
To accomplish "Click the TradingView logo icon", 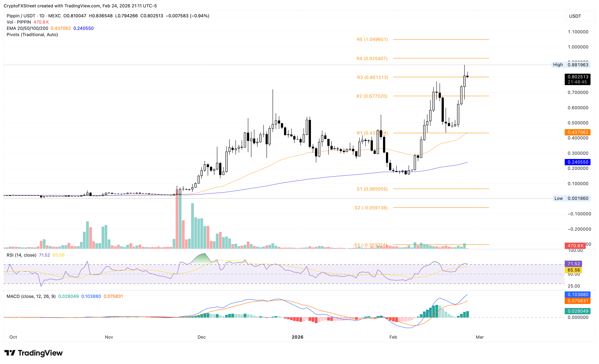I will pos(10,353).
